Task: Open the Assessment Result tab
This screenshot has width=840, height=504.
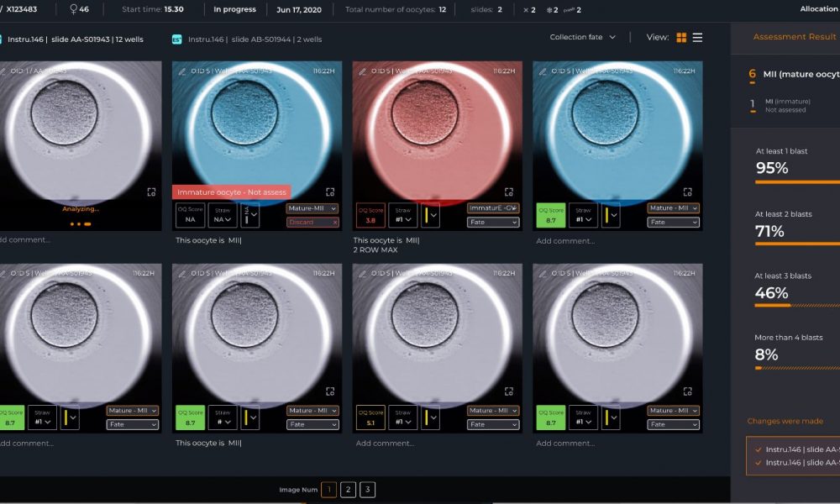Action: point(794,37)
